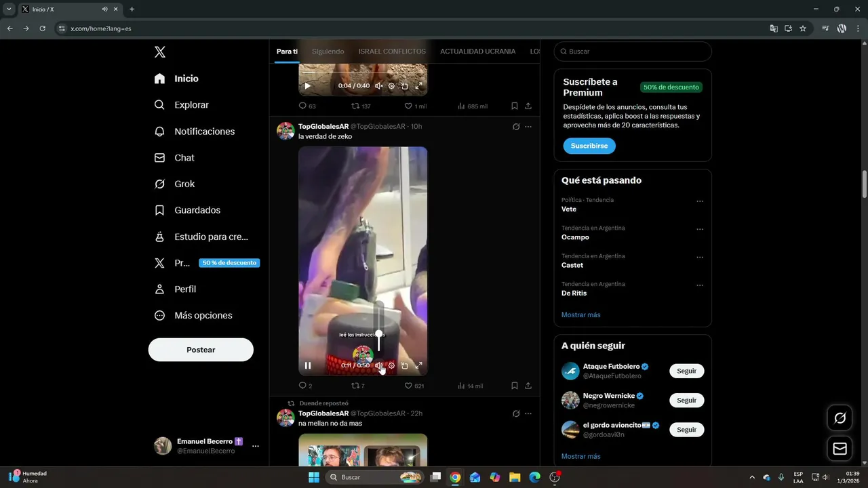Follow Negro Wernicke

pyautogui.click(x=686, y=400)
